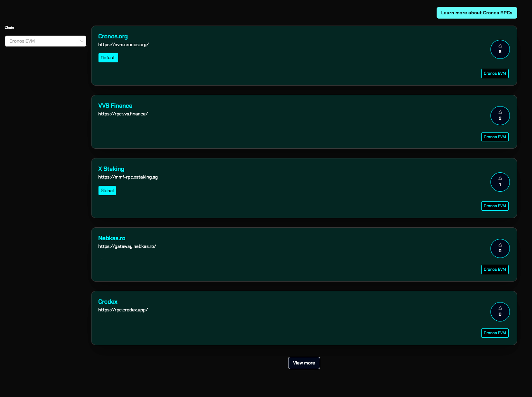The width and height of the screenshot is (532, 397).
Task: Open the X Staking title link
Action: pyautogui.click(x=111, y=169)
